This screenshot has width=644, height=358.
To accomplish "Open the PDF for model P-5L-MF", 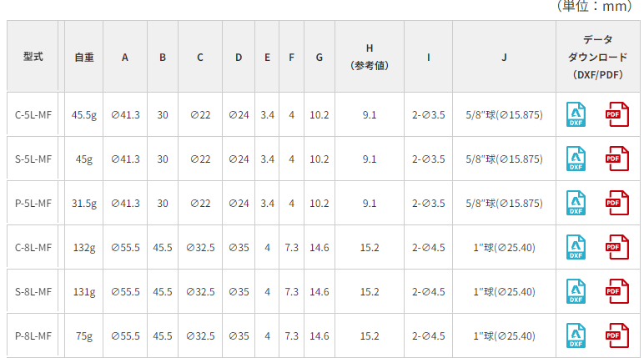I will 617,203.
